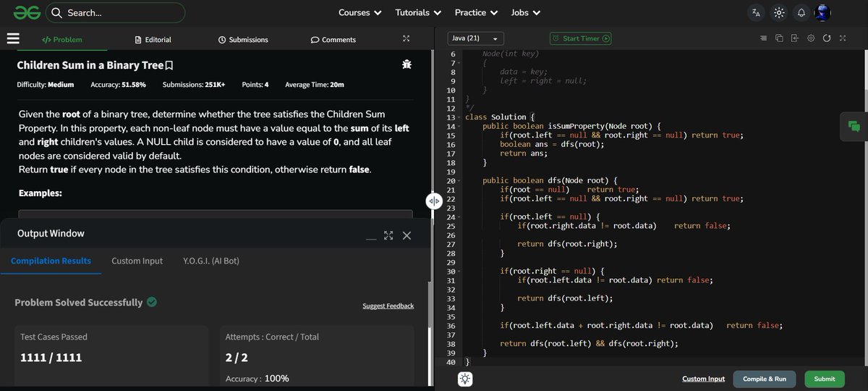868x391 pixels.
Task: Open the notifications bell
Action: pyautogui.click(x=801, y=12)
